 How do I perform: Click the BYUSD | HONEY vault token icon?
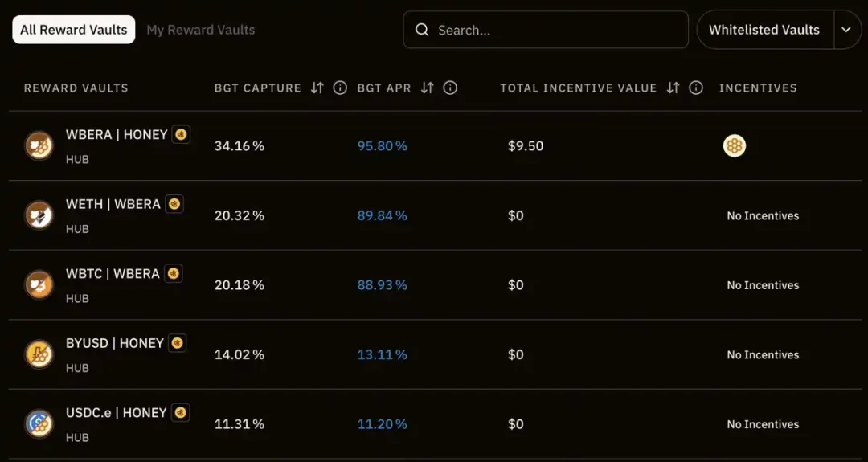pos(39,354)
